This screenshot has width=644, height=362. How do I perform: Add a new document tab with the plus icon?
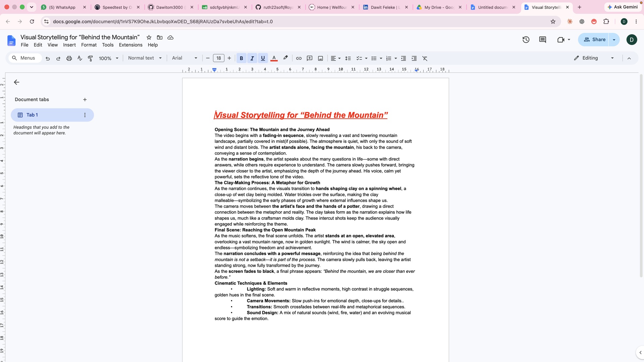pos(85,100)
